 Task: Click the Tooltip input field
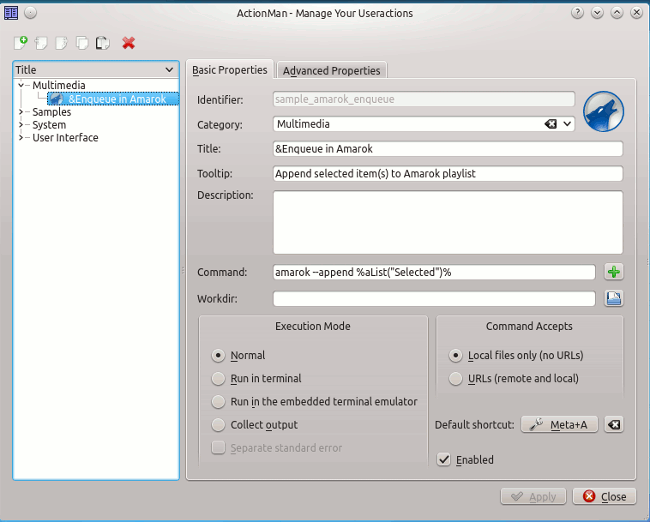(x=448, y=174)
